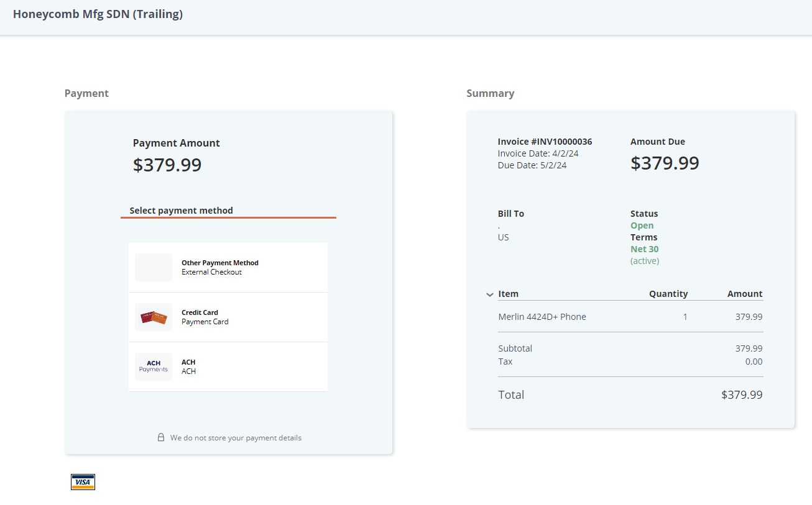Click the Amount column header

[744, 294]
